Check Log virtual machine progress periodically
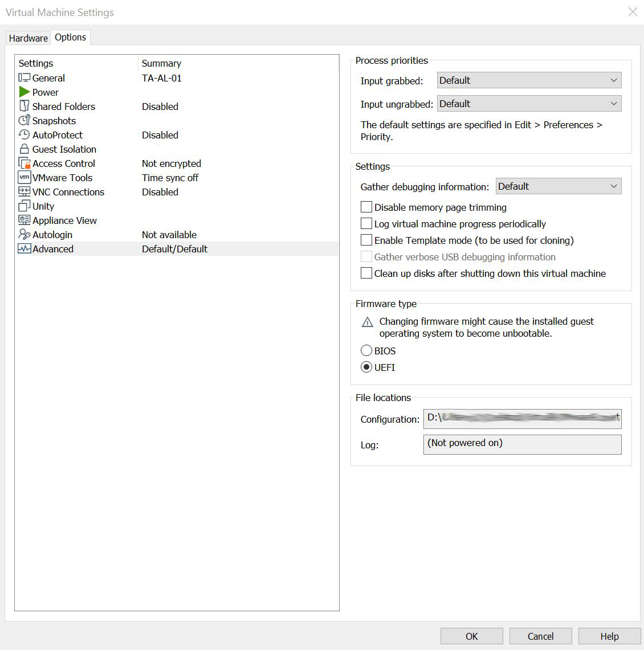644x650 pixels. click(366, 224)
